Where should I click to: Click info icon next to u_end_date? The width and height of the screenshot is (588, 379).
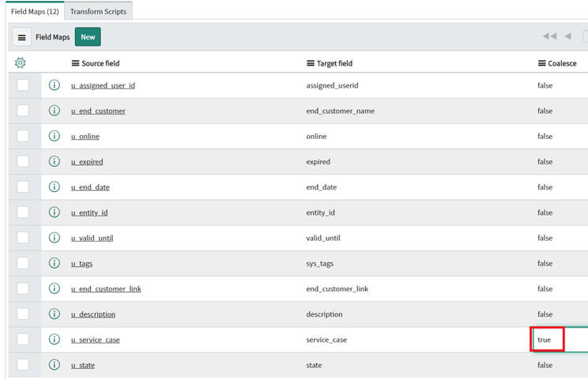(x=55, y=186)
